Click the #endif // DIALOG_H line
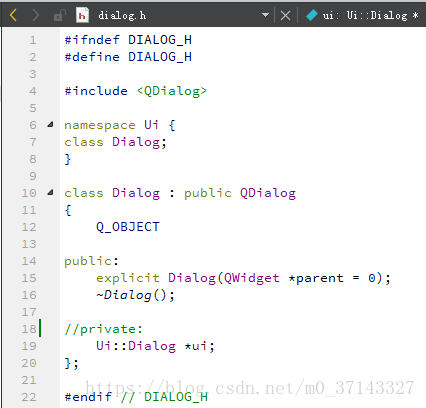The image size is (426, 408). tap(136, 397)
